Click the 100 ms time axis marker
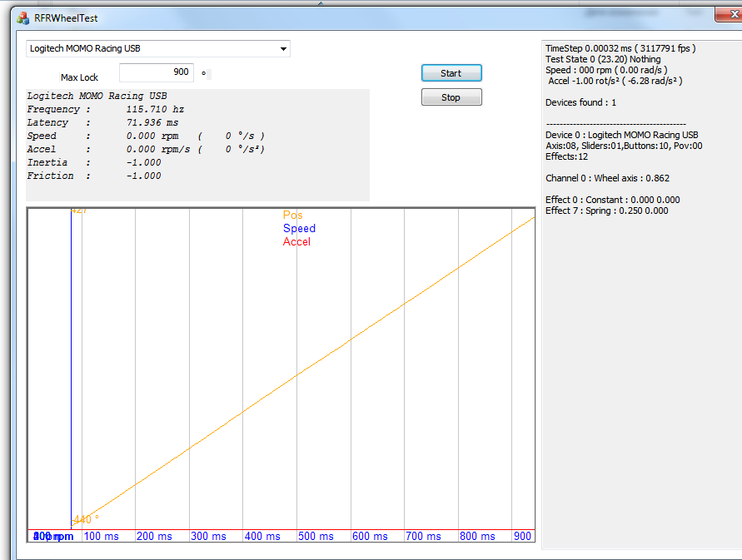Viewport: 742px width, 560px height. 101,537
